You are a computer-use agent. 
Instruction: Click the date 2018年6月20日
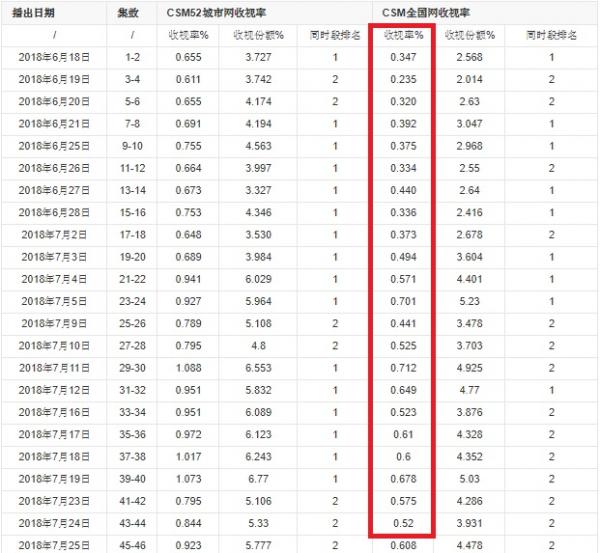[54, 102]
